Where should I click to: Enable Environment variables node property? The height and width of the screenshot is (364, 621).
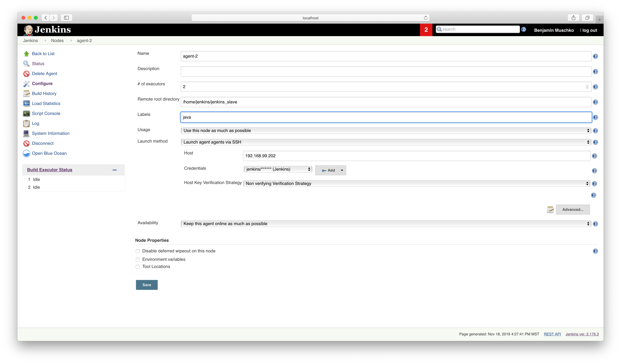coord(138,260)
